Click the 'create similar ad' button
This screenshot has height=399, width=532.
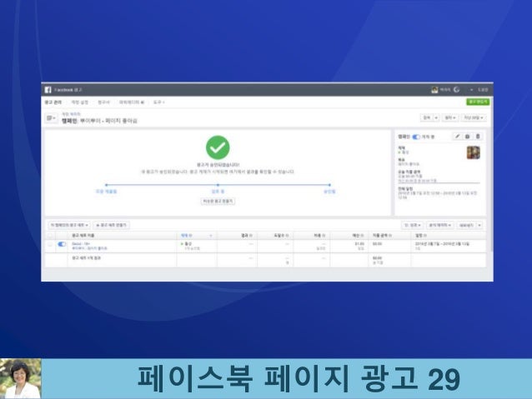click(218, 201)
